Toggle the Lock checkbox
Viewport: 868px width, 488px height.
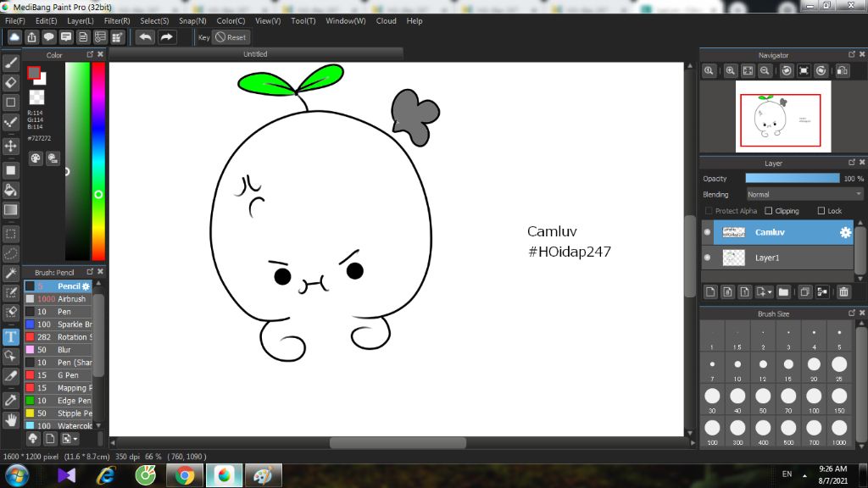tap(821, 211)
